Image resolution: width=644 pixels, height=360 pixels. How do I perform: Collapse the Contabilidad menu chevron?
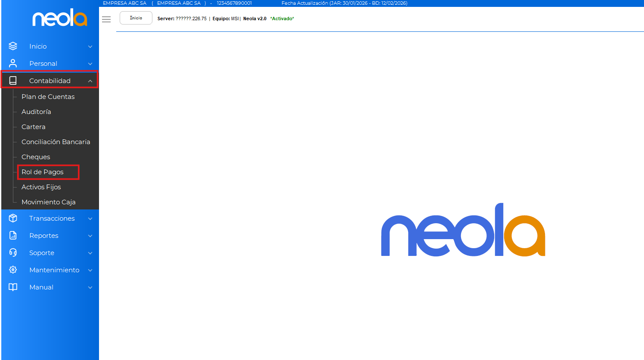pos(90,81)
